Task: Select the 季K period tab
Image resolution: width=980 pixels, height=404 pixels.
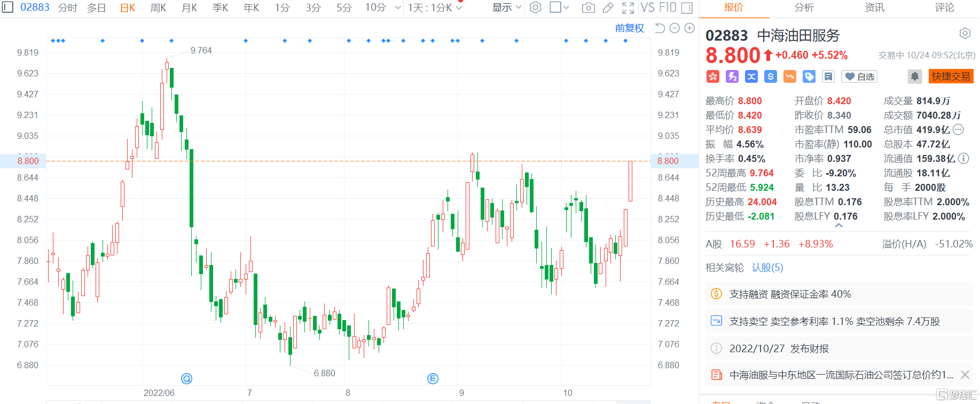Action: (x=221, y=7)
